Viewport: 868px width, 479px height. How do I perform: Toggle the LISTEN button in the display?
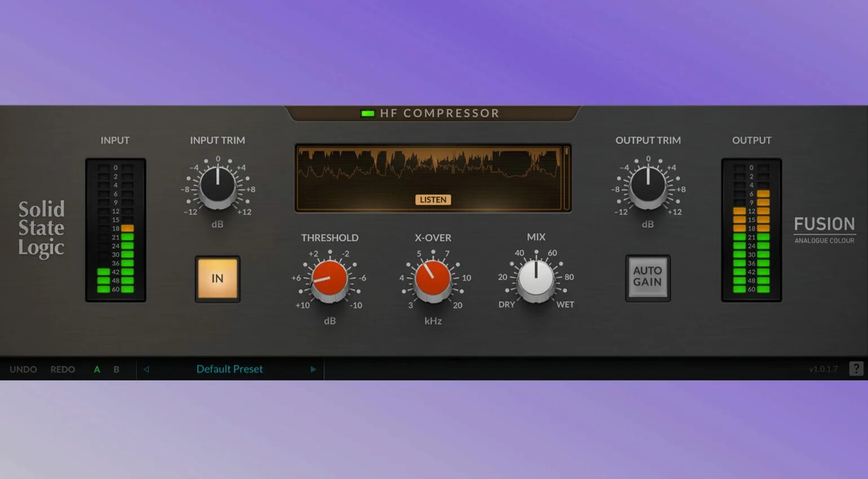click(x=433, y=199)
